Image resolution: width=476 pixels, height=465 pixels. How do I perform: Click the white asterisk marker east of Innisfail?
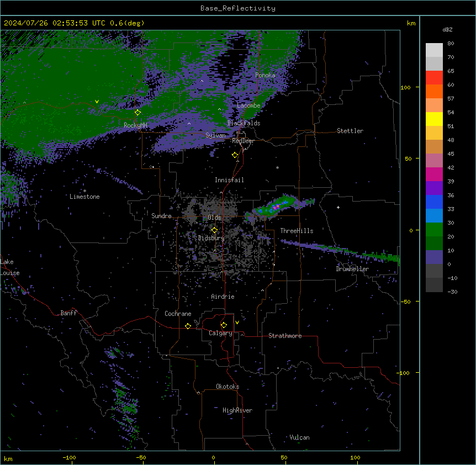[277, 167]
